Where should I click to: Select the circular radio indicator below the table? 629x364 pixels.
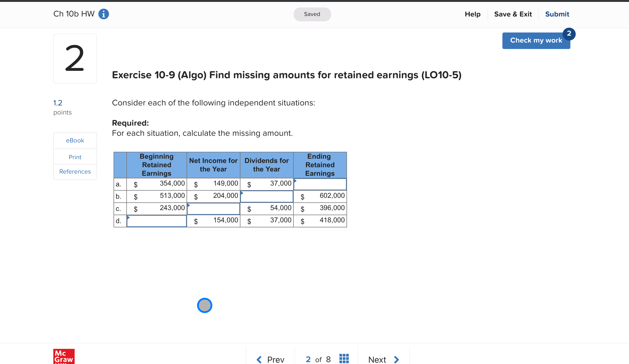[204, 305]
